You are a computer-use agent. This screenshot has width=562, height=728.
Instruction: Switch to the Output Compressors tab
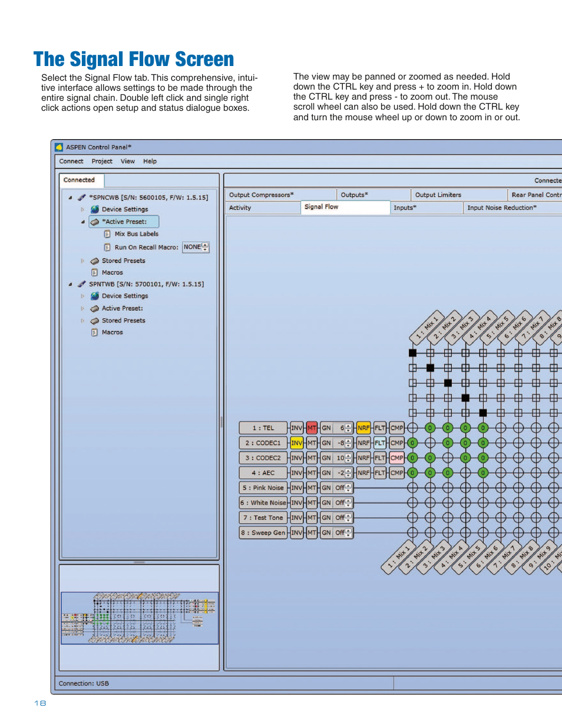[x=280, y=195]
